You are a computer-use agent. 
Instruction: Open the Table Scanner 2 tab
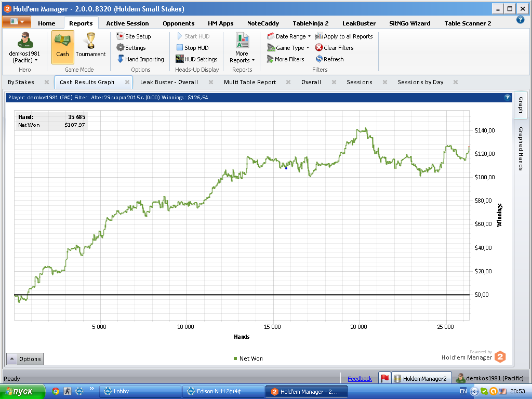pyautogui.click(x=468, y=23)
